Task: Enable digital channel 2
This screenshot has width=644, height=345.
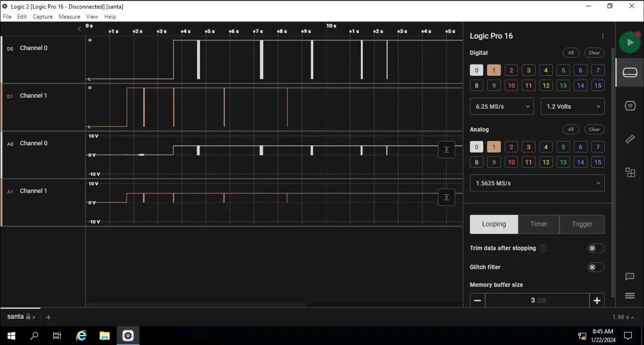Action: coord(511,70)
